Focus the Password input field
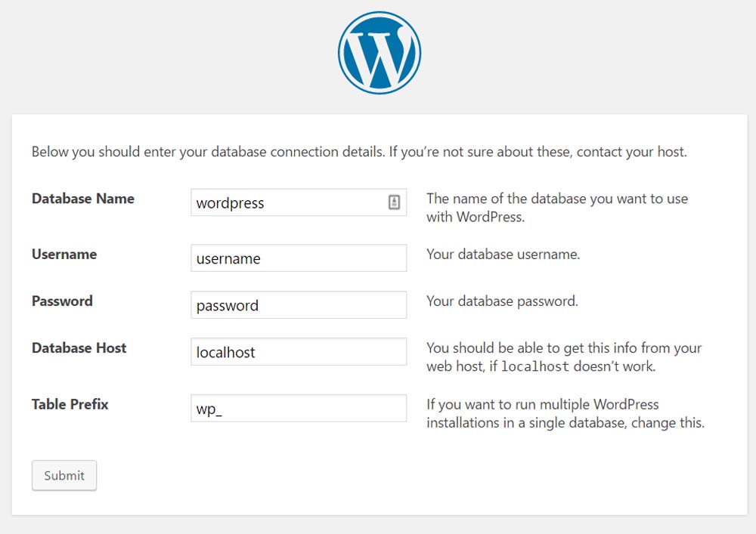The width and height of the screenshot is (756, 534). pos(299,305)
